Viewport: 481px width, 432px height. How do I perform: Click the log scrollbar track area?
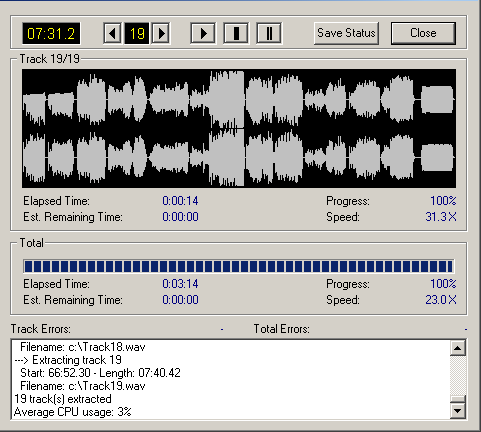(x=458, y=376)
